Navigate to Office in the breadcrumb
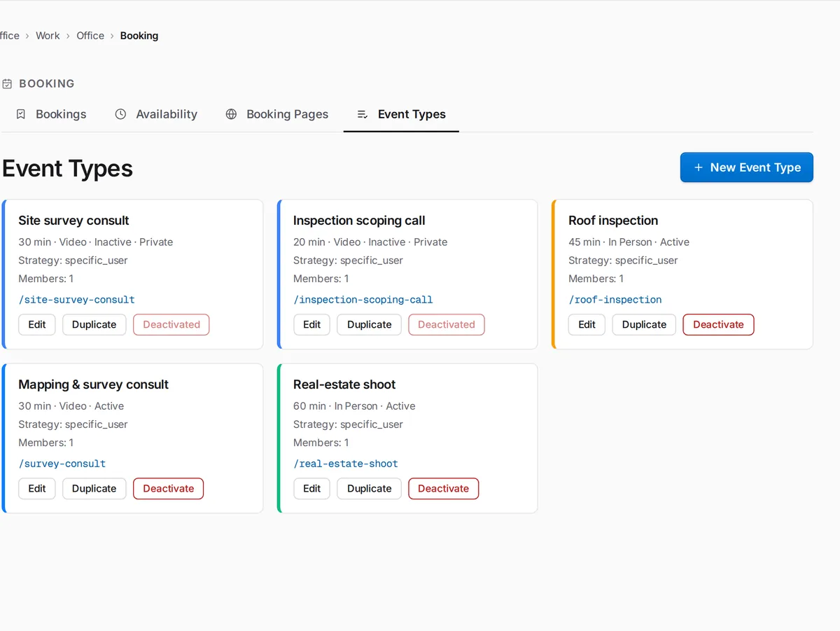The width and height of the screenshot is (840, 631). click(x=90, y=36)
